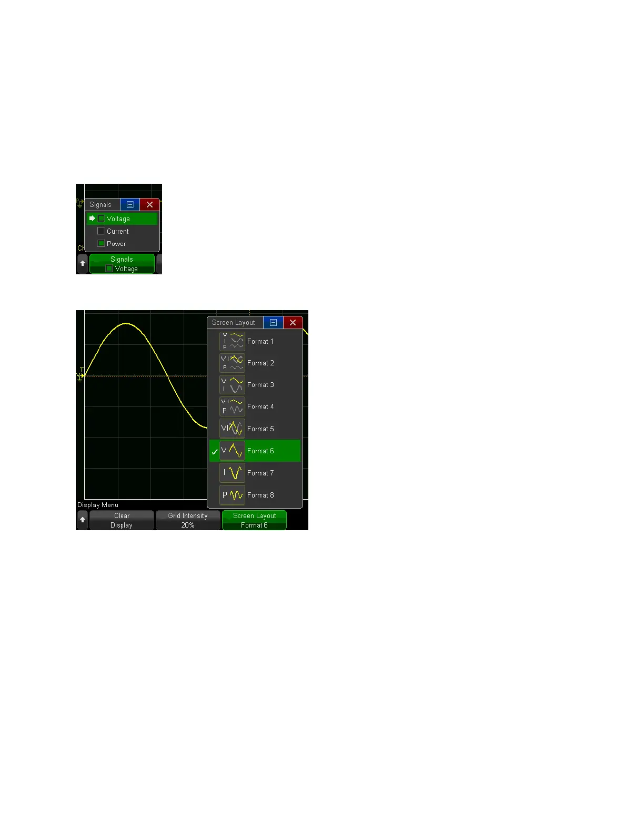Choose Format 2 text label
Screen dimensions: 644x834
pyautogui.click(x=260, y=363)
